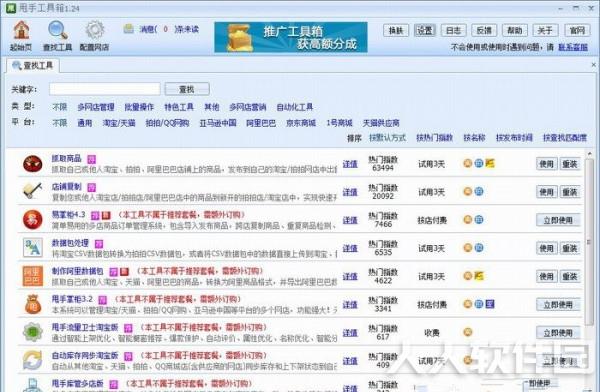
Task: Click the 数据包处理 tool icon
Action: [x=33, y=248]
